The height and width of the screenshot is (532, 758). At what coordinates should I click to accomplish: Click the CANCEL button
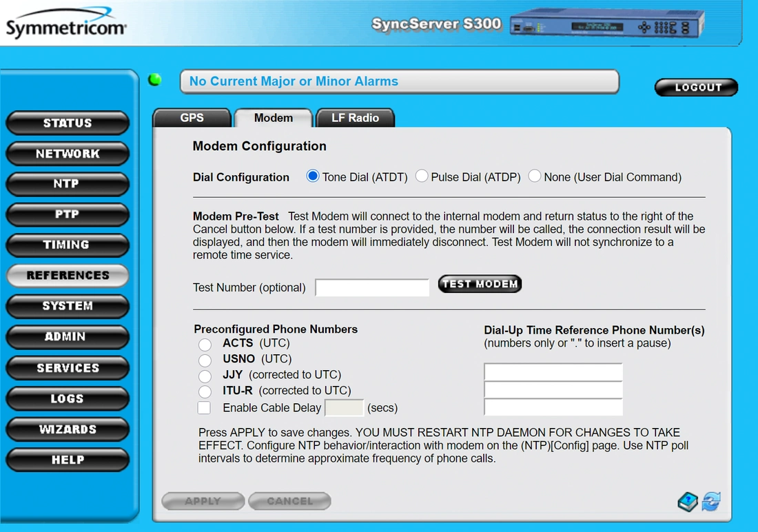[x=289, y=501]
